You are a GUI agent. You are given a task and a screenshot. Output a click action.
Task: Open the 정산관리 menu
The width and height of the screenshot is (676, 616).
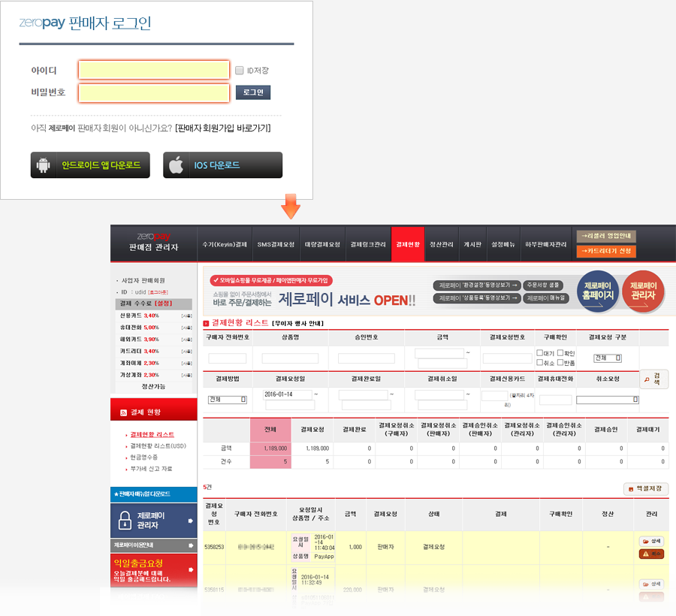[x=442, y=244]
